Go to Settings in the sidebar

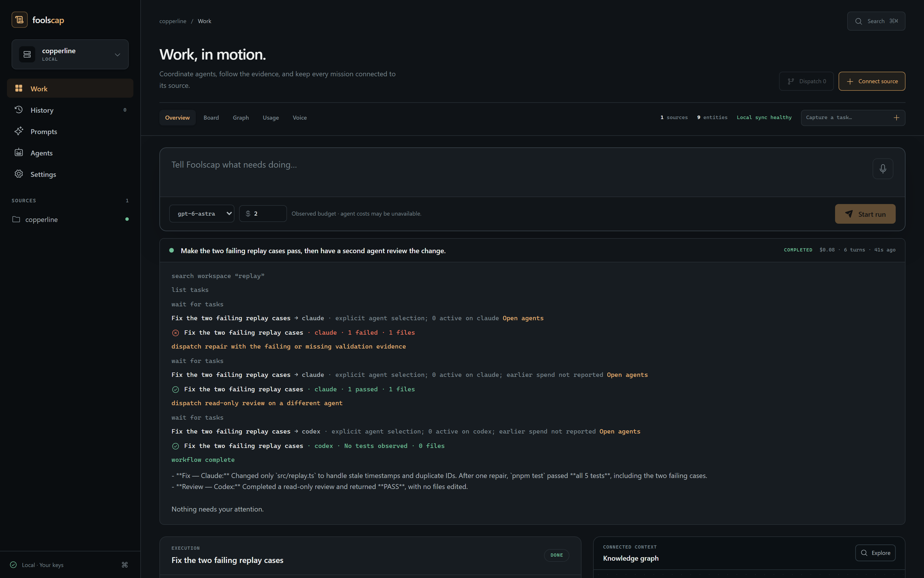70,174
